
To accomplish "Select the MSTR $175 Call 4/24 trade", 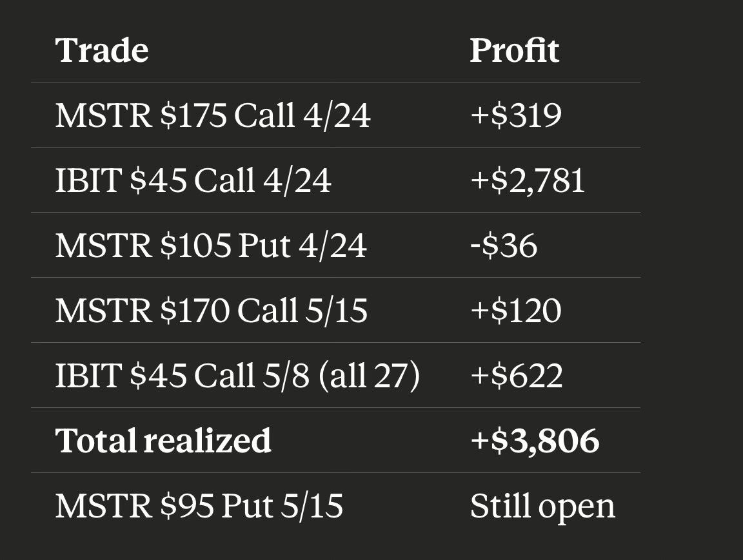I will pyautogui.click(x=213, y=116).
